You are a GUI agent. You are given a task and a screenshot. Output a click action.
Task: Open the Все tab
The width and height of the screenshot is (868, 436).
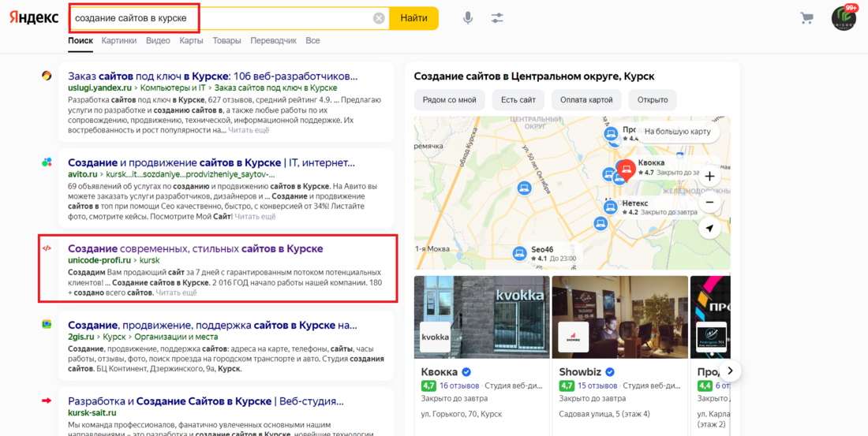click(312, 41)
